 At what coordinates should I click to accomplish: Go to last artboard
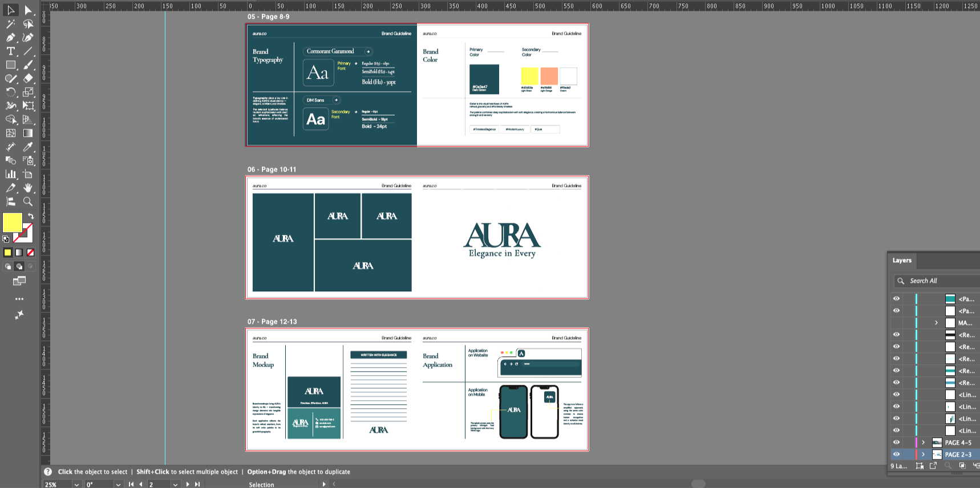197,485
